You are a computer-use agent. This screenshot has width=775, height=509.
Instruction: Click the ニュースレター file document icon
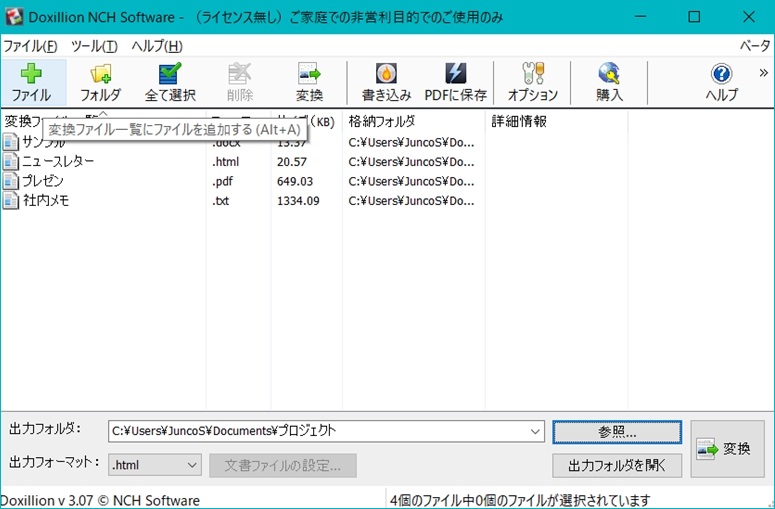[10, 161]
